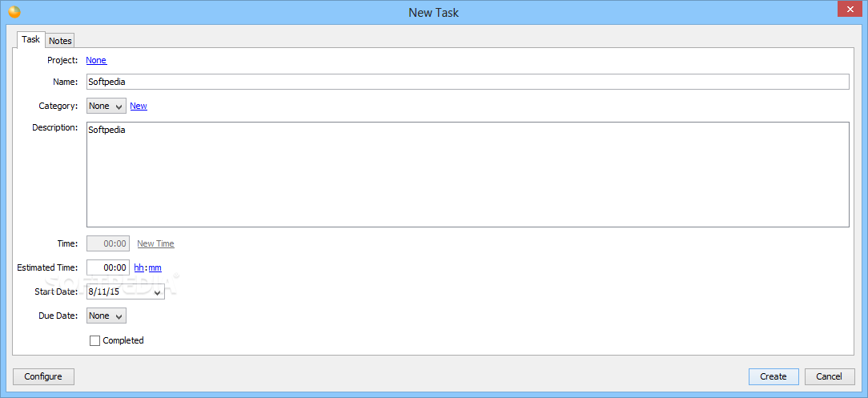868x398 pixels.
Task: Click the hh link for estimated time
Action: [x=139, y=268]
